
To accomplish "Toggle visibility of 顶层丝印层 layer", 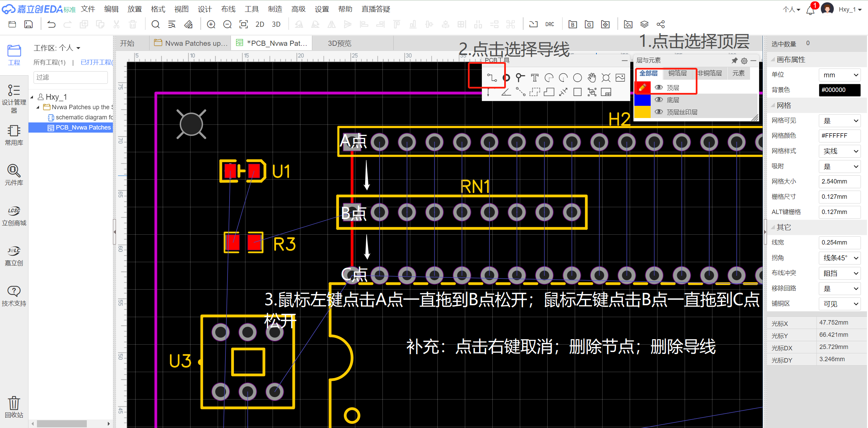I will [658, 112].
